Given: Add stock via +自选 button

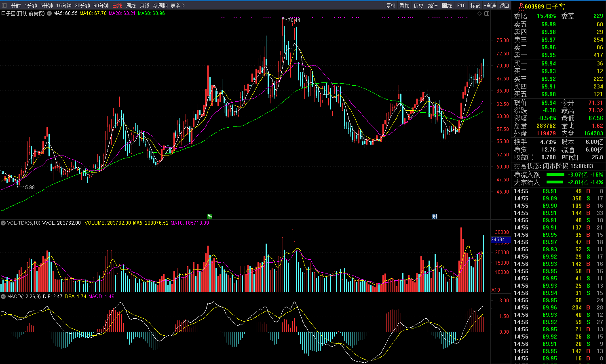Looking at the screenshot, I should 490,6.
